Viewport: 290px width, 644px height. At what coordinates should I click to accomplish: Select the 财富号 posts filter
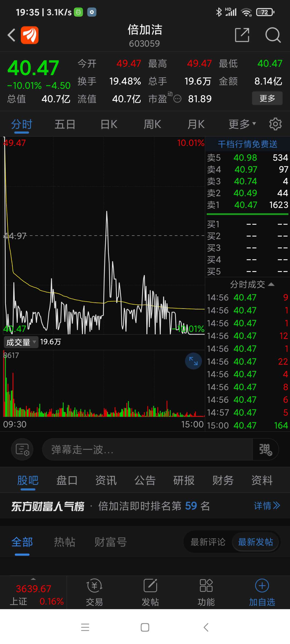(110, 542)
